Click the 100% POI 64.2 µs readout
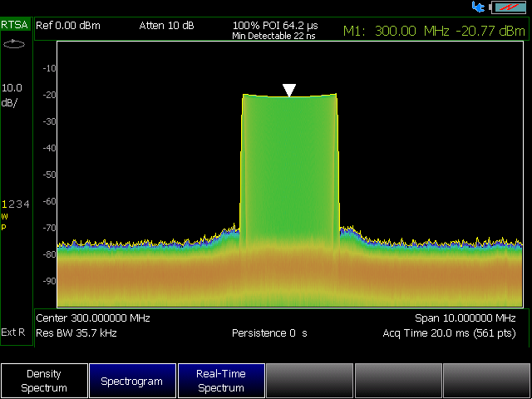The image size is (532, 399). 275,26
